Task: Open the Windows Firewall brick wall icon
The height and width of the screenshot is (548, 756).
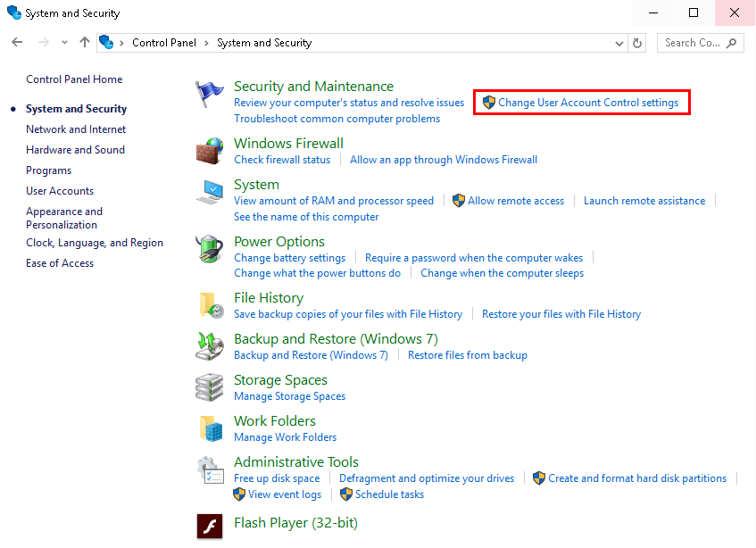Action: point(210,151)
